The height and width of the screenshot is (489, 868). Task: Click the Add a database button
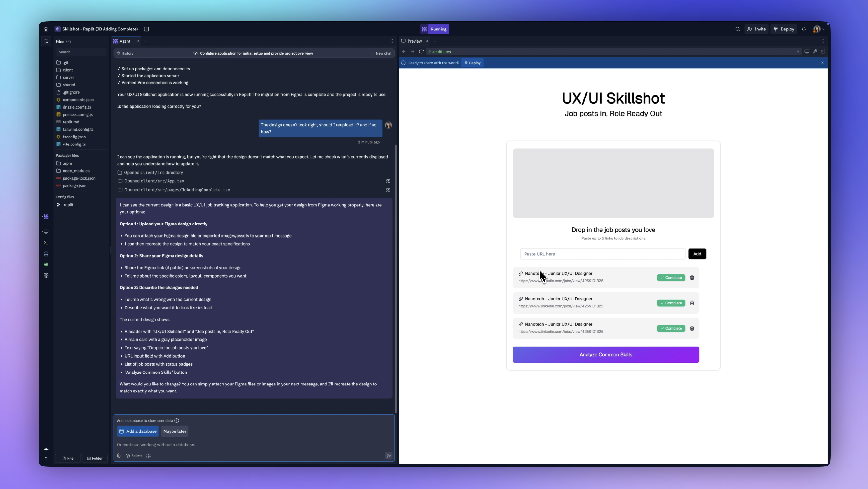pos(138,431)
